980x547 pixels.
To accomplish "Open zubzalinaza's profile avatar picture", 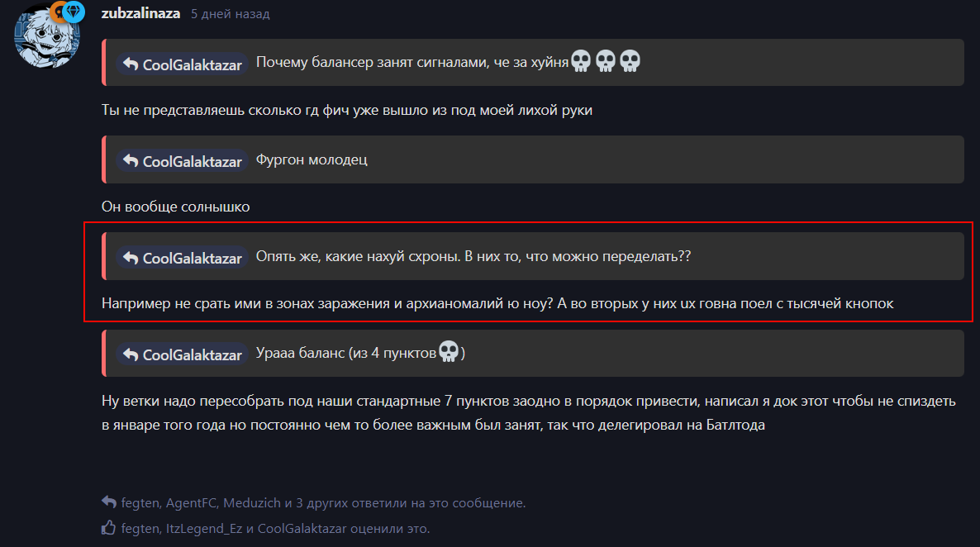I will tap(47, 36).
